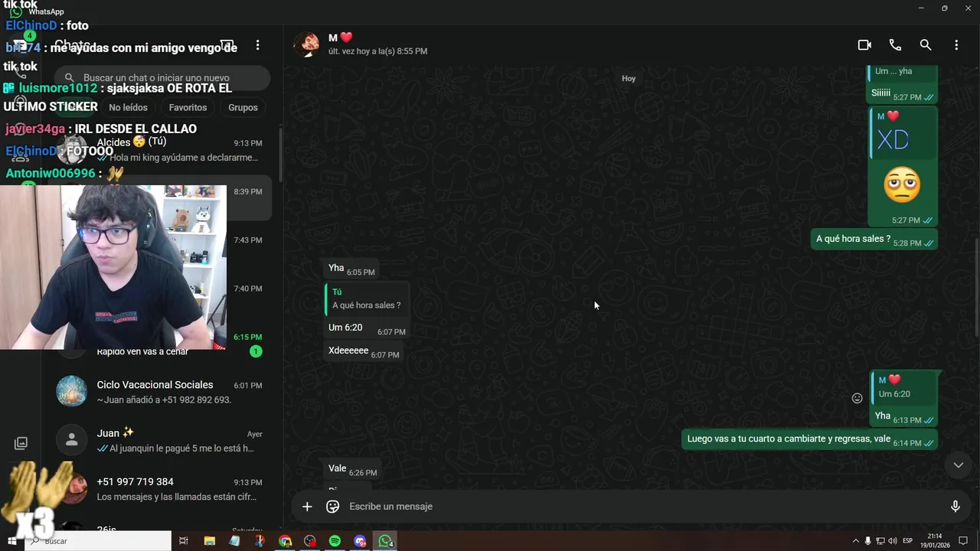Open Task View on the taskbar
Image resolution: width=980 pixels, height=551 pixels.
(x=183, y=541)
